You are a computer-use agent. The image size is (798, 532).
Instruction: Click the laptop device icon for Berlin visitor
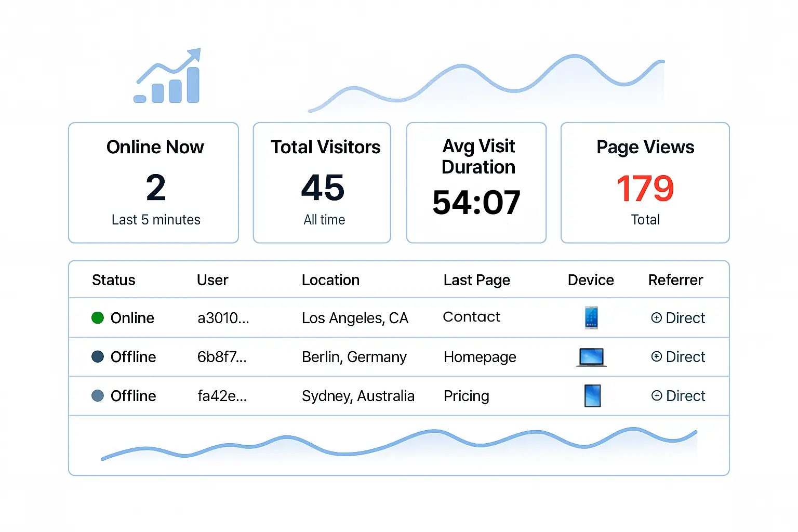[x=591, y=357]
